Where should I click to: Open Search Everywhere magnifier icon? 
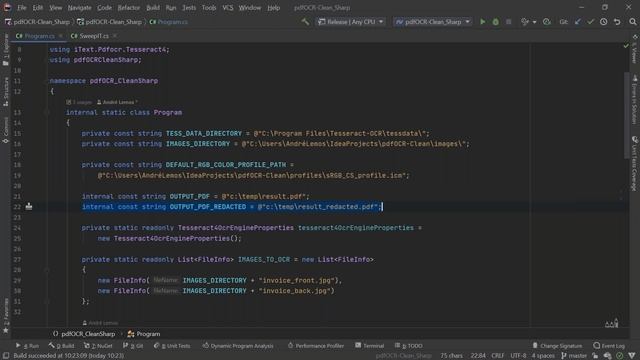click(x=633, y=22)
